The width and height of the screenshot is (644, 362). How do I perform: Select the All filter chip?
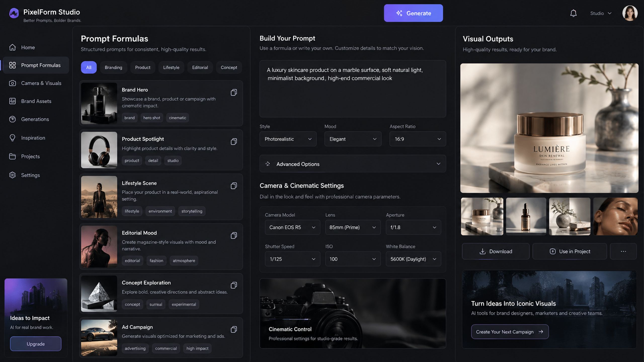(x=89, y=67)
